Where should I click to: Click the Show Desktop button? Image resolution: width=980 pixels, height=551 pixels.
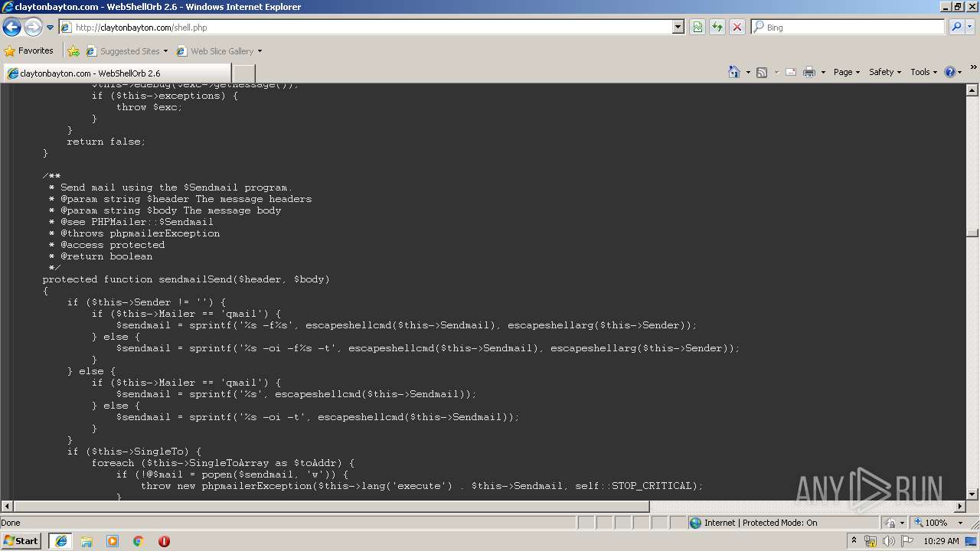[x=972, y=541]
